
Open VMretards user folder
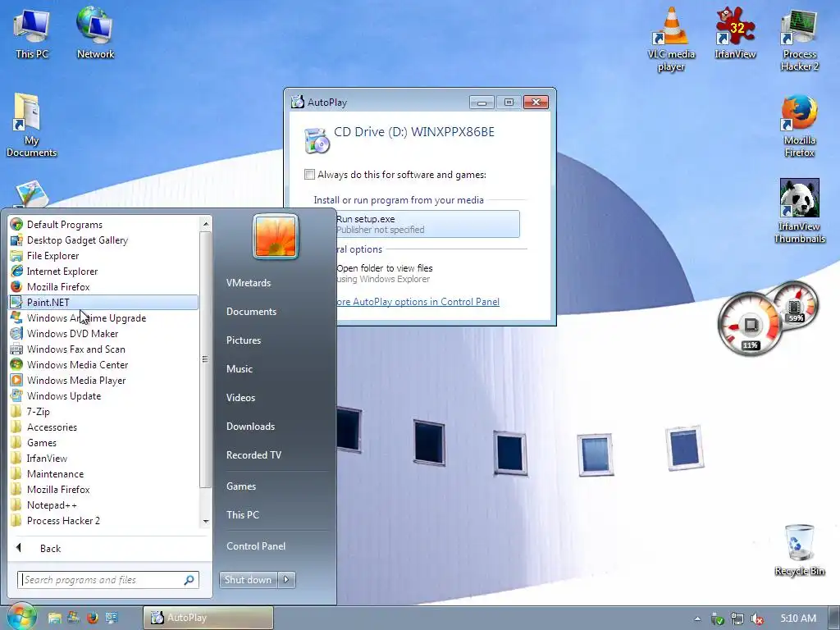pos(249,283)
